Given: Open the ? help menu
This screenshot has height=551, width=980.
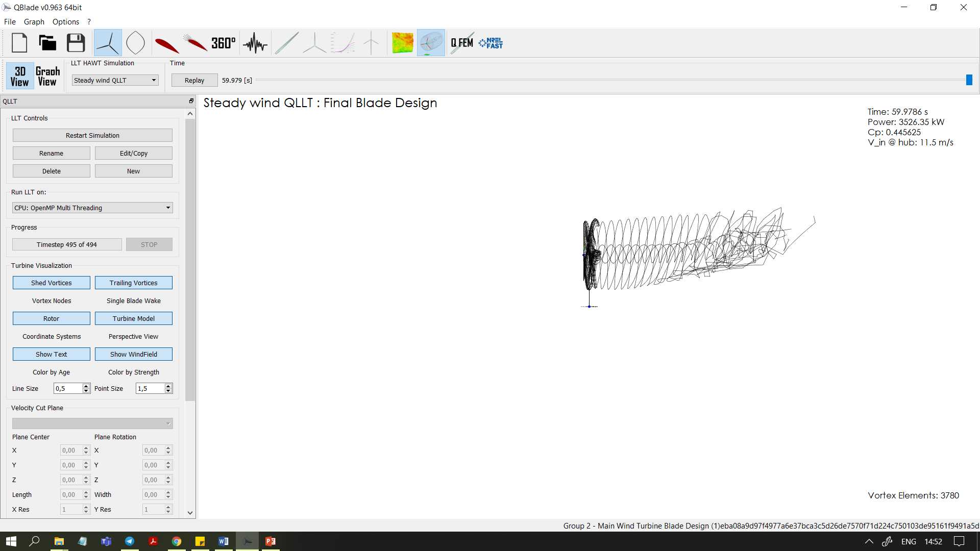Looking at the screenshot, I should coord(89,21).
